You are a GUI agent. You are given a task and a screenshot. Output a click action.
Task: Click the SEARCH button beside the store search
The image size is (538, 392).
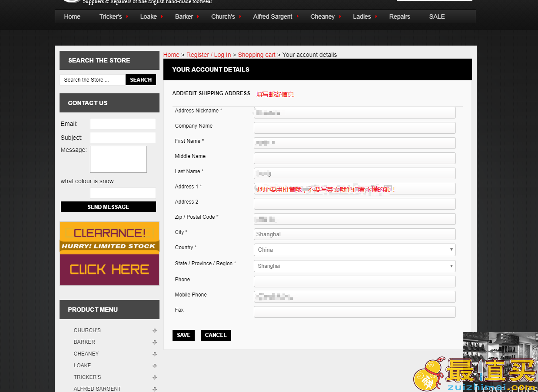point(141,80)
